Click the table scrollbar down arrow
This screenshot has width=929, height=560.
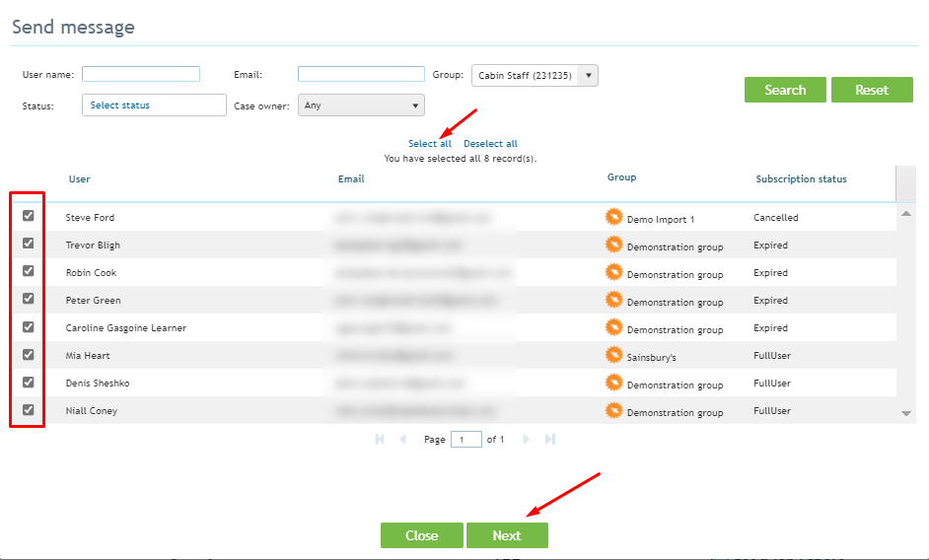pos(906,414)
